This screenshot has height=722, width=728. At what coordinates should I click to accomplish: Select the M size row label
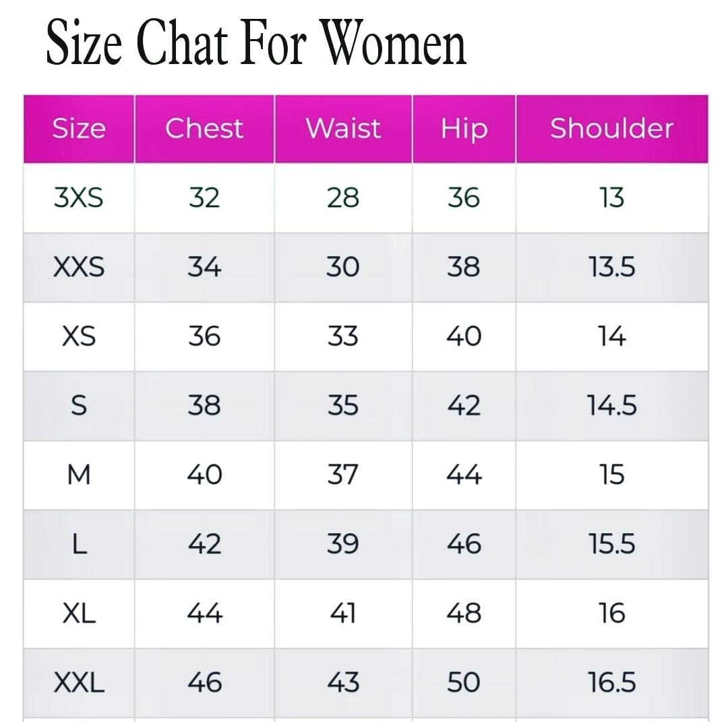79,475
